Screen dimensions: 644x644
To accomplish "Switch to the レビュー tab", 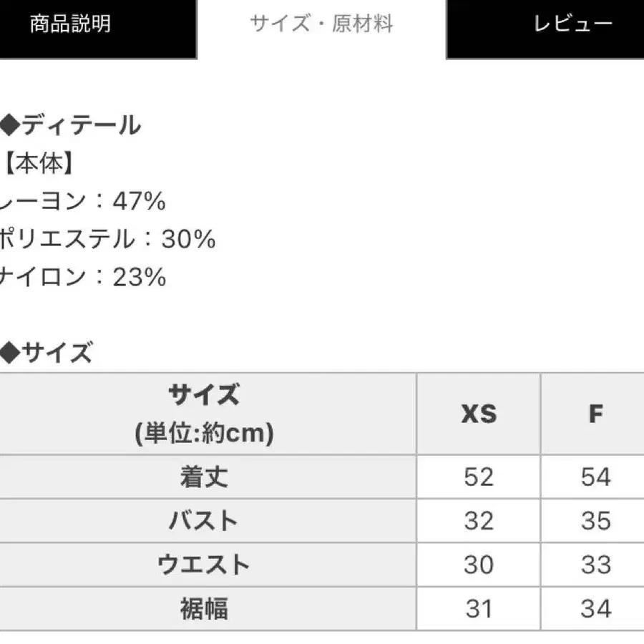I will [545, 29].
